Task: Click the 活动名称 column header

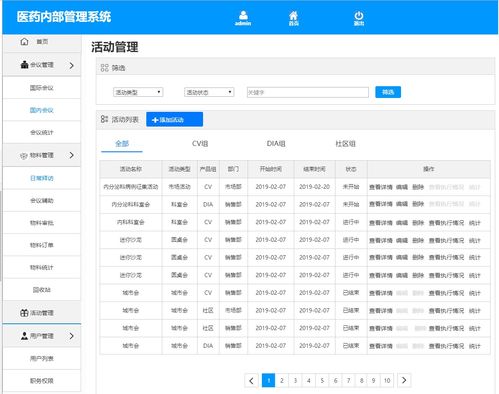Action: click(131, 169)
